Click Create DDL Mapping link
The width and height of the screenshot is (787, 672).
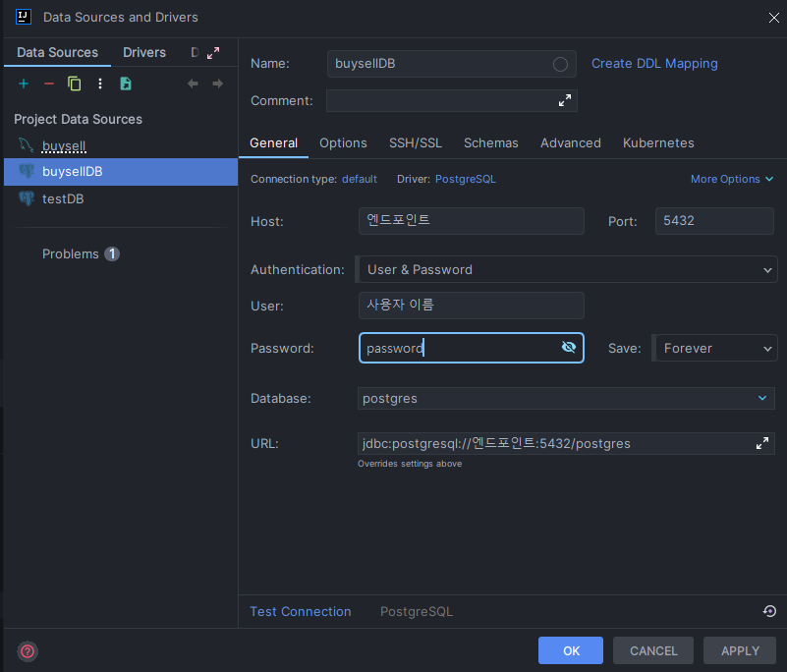tap(654, 64)
